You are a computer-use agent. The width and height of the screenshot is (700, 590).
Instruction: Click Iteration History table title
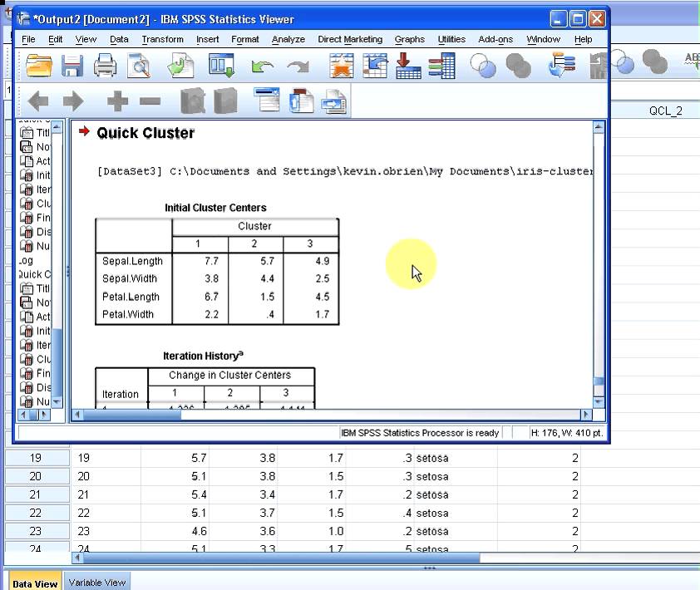(x=203, y=356)
